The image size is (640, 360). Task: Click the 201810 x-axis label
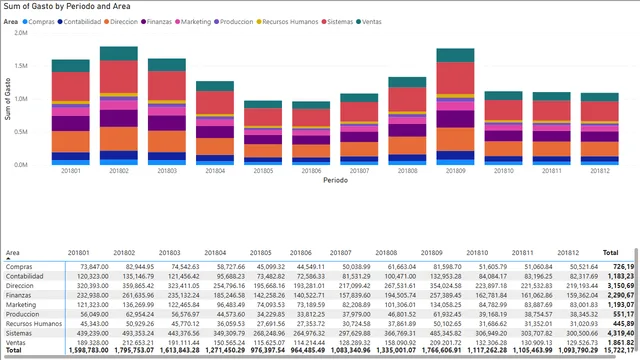[x=504, y=171]
